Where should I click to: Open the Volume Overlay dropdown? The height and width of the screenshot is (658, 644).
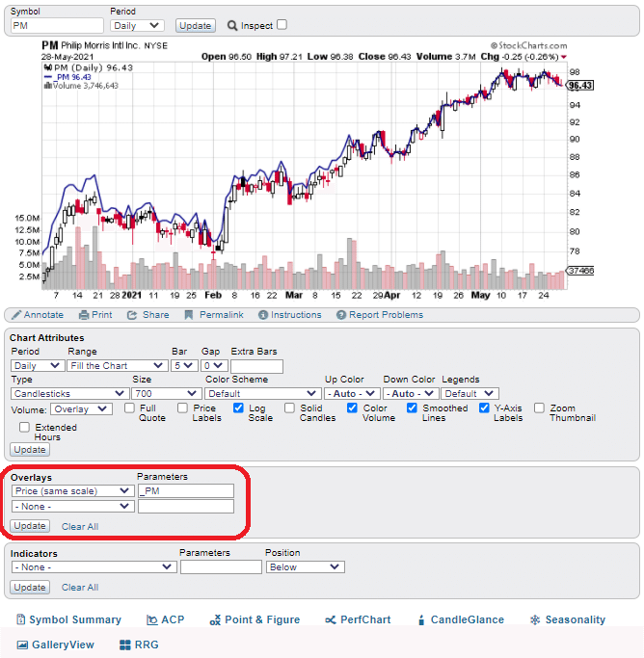81,409
